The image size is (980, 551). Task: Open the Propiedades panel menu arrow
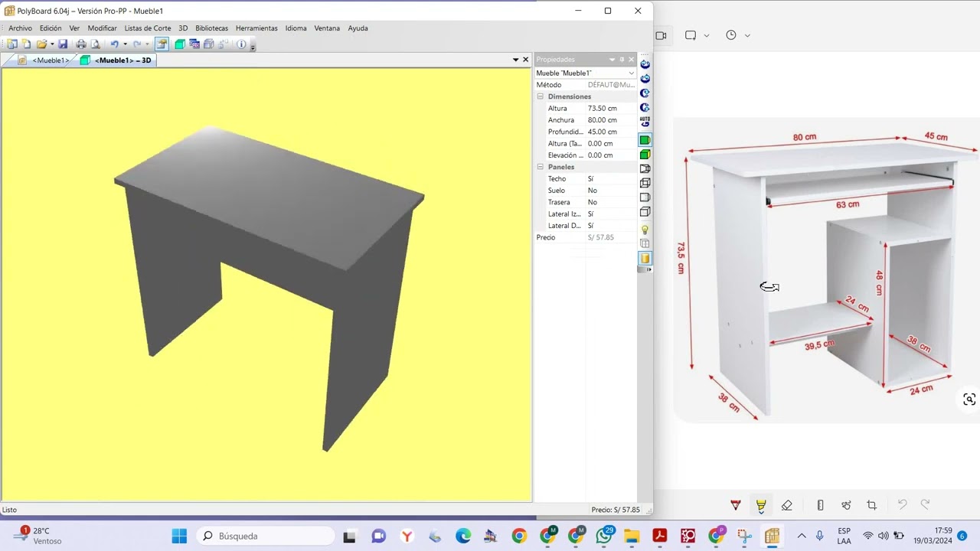(x=612, y=60)
